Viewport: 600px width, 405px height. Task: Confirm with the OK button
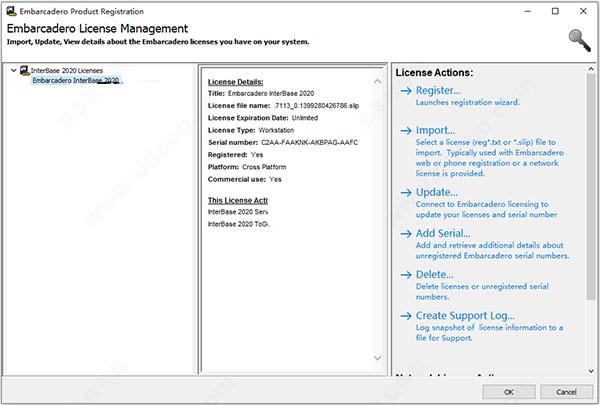(x=509, y=392)
